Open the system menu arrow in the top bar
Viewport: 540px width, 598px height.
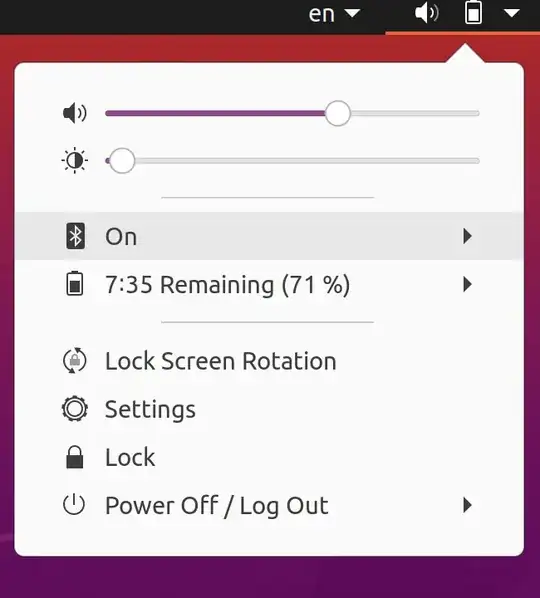tap(511, 14)
